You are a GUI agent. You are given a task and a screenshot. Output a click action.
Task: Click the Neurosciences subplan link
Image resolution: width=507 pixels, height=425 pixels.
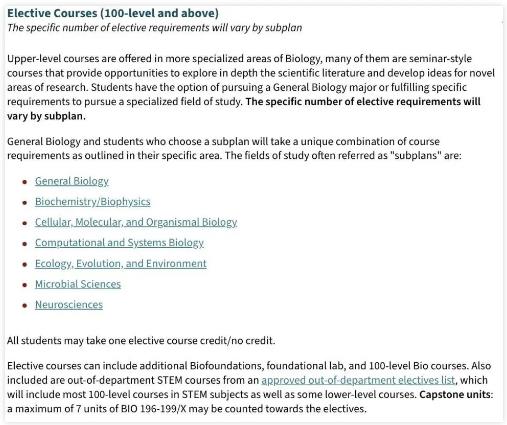[69, 305]
